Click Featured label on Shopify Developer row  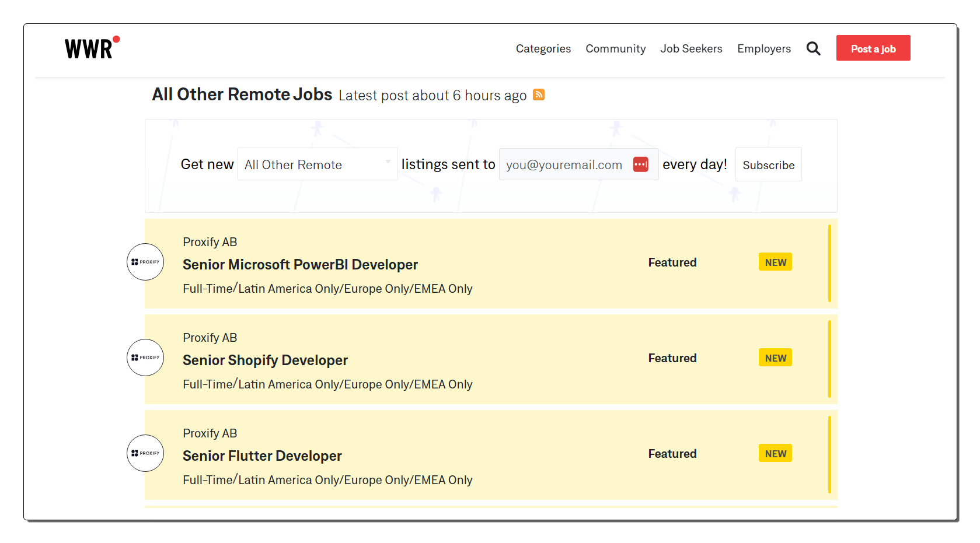(672, 358)
